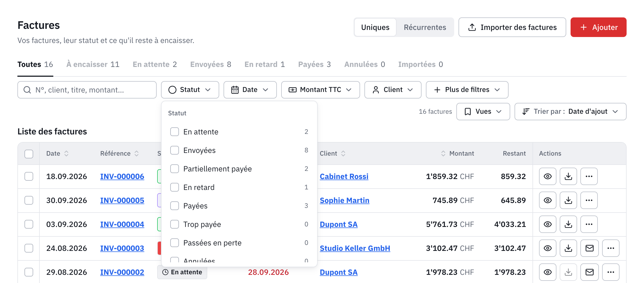View invoice INV-000002 with eye icon
The height and width of the screenshot is (283, 644).
(547, 272)
